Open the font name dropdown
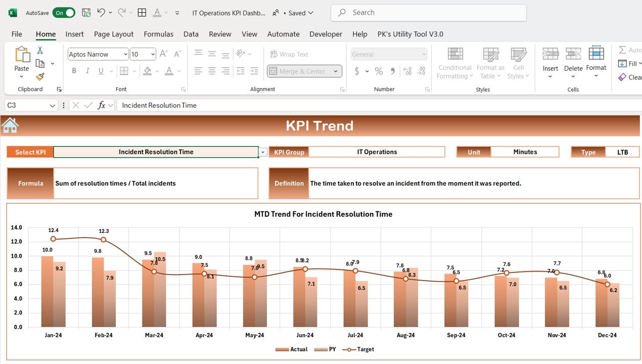The width and height of the screenshot is (642, 364). coord(125,54)
